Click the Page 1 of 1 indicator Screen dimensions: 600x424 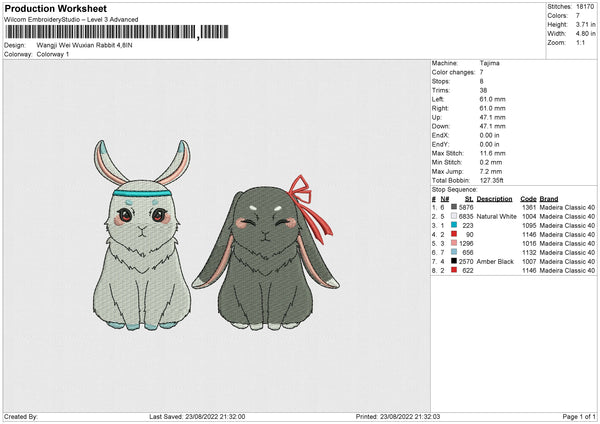pyautogui.click(x=579, y=416)
